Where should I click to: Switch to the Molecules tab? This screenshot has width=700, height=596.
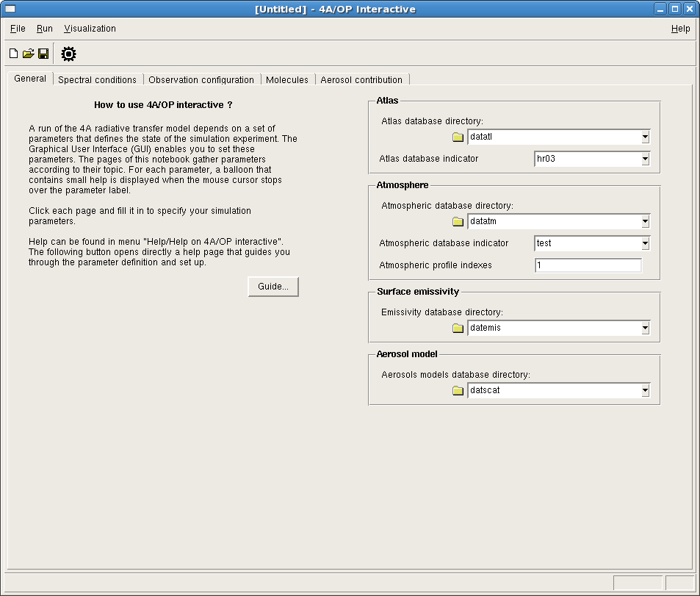[x=287, y=79]
